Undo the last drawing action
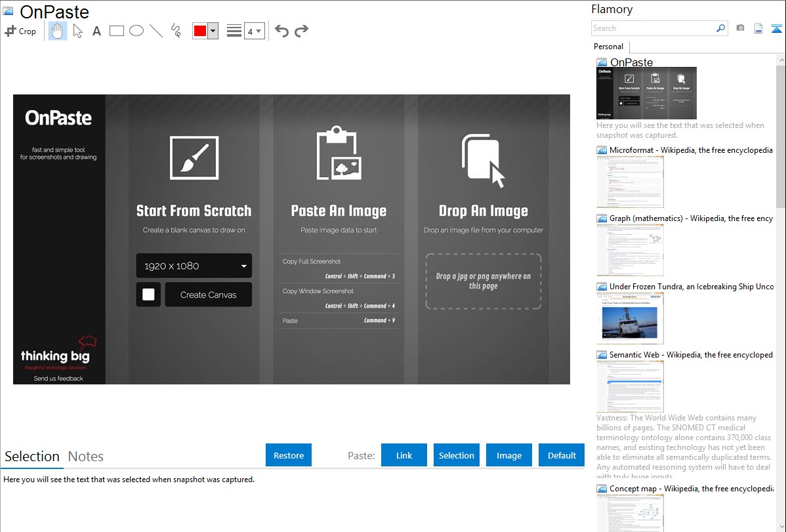Screen dimensions: 786x532 [281, 31]
